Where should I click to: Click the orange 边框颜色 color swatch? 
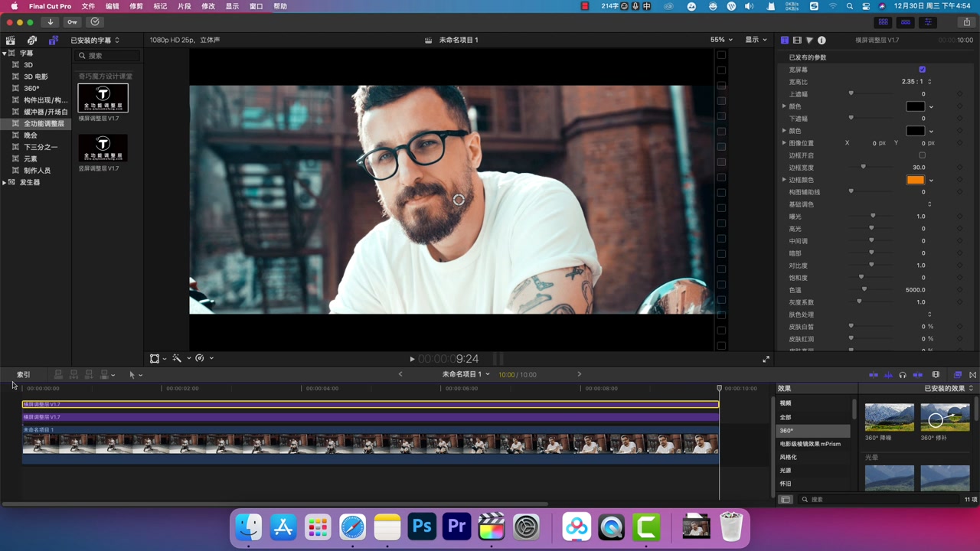click(x=915, y=180)
